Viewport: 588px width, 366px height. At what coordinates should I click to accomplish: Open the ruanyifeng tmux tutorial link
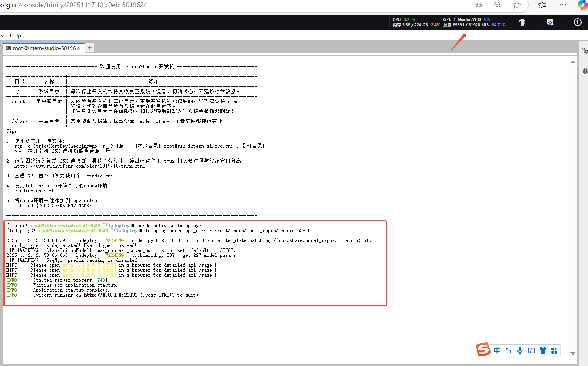coord(80,166)
